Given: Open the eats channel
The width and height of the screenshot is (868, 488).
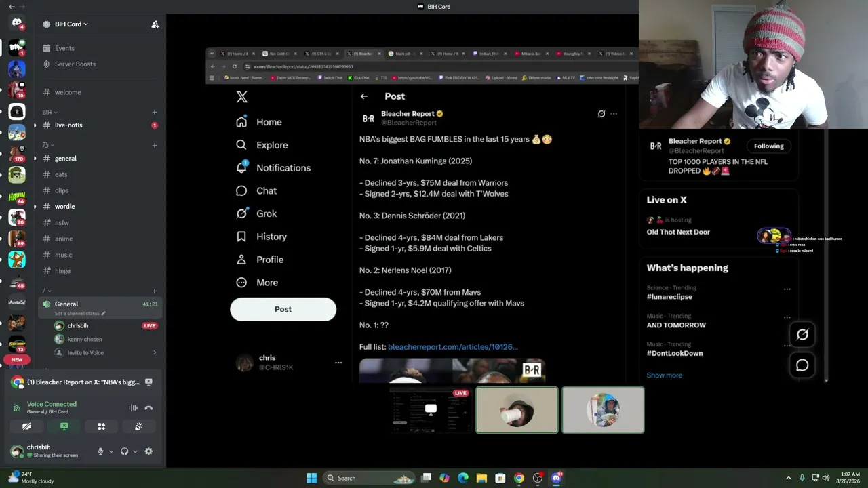Looking at the screenshot, I should [x=99, y=174].
